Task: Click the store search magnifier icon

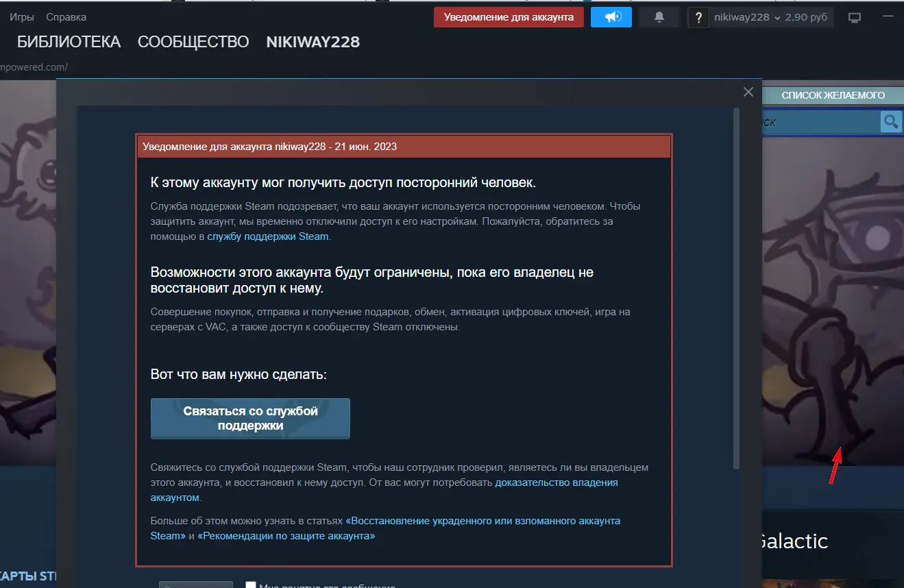Action: click(890, 122)
